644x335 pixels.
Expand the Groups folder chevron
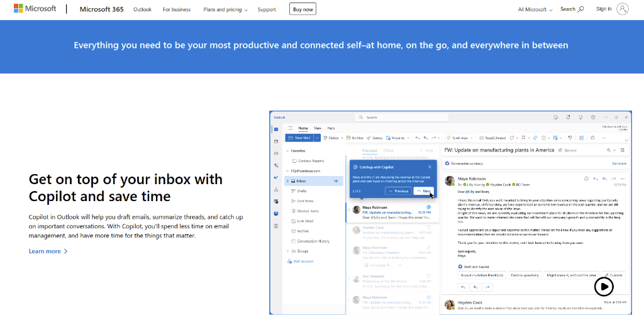point(287,251)
